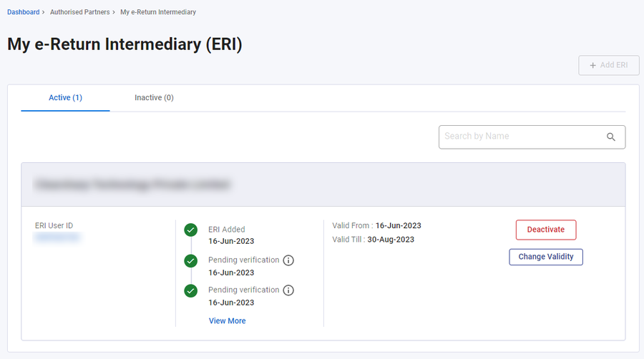The image size is (644, 359).
Task: Open Authorised Partners breadcrumb
Action: 79,12
